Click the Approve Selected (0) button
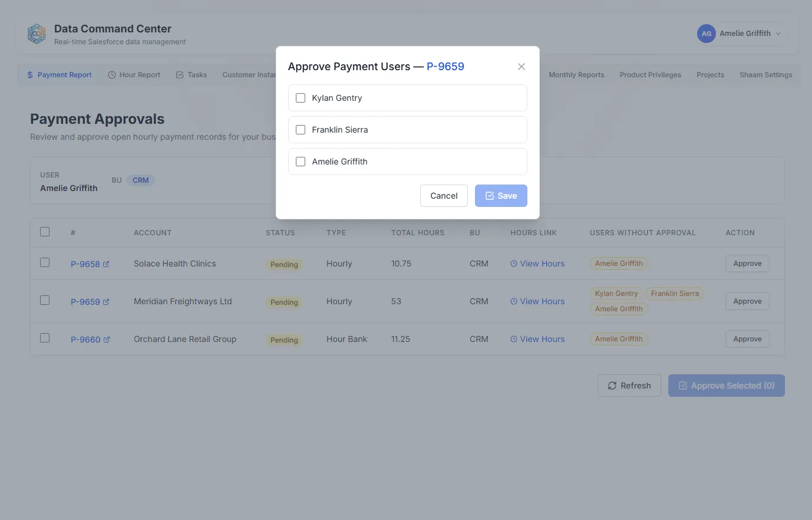The width and height of the screenshot is (812, 520). tap(727, 386)
